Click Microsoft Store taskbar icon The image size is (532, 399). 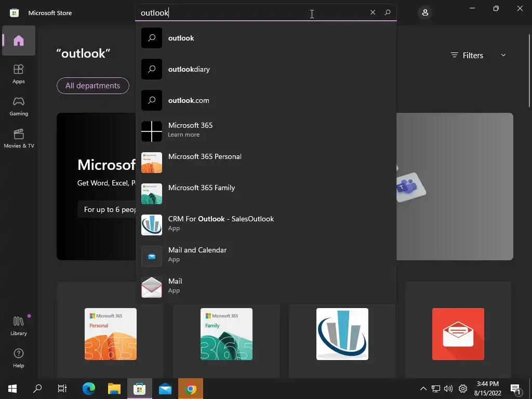[x=139, y=389]
